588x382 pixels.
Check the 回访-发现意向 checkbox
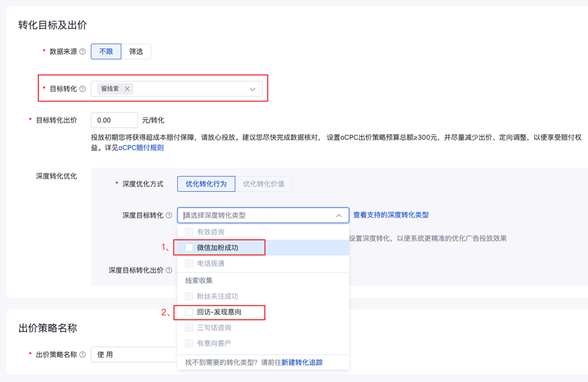(x=189, y=312)
